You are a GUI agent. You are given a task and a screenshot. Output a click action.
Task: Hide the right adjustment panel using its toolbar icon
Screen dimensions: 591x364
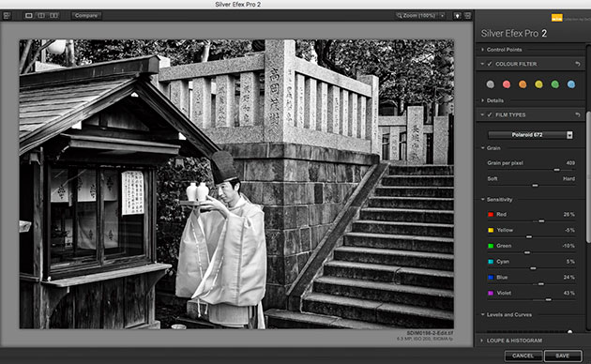(x=467, y=15)
